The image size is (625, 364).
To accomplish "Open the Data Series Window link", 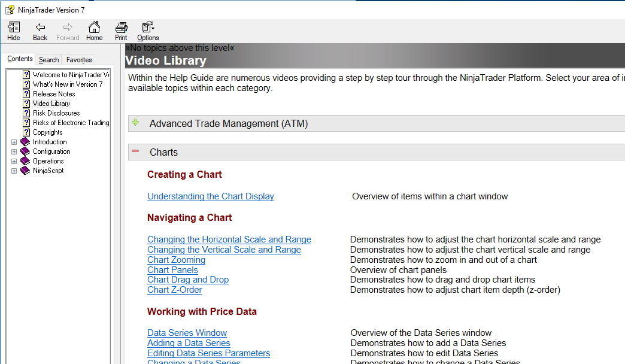I will tap(187, 333).
